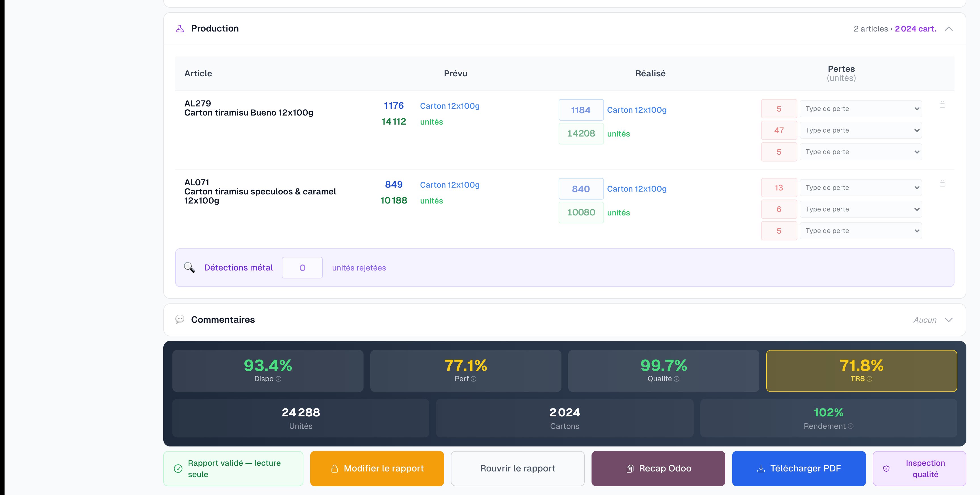
Task: Click Rouvrir le rapport button
Action: [x=518, y=468]
